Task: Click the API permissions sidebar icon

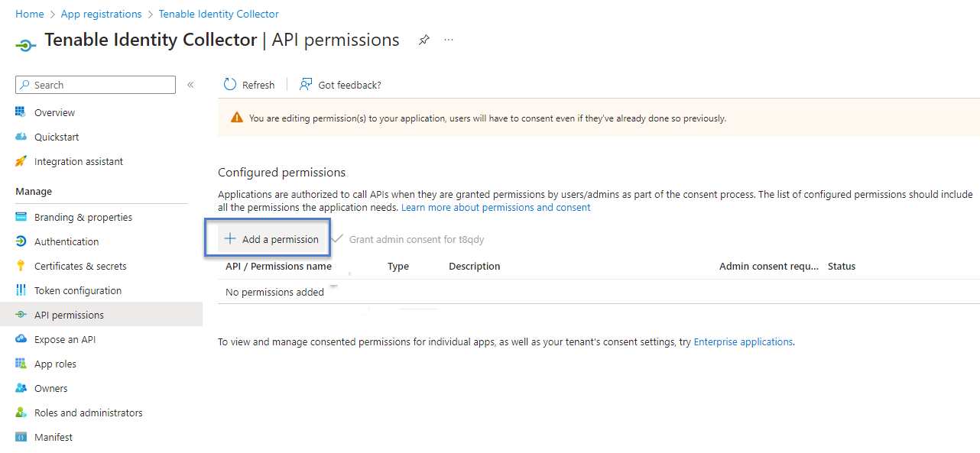Action: pyautogui.click(x=21, y=315)
